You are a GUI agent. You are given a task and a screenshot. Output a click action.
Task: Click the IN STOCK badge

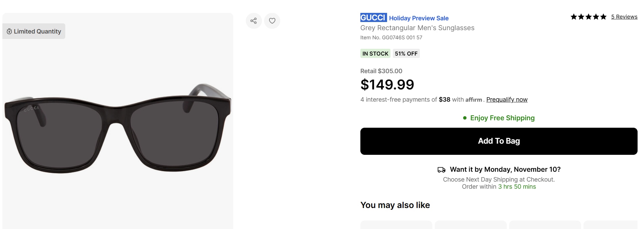(375, 54)
